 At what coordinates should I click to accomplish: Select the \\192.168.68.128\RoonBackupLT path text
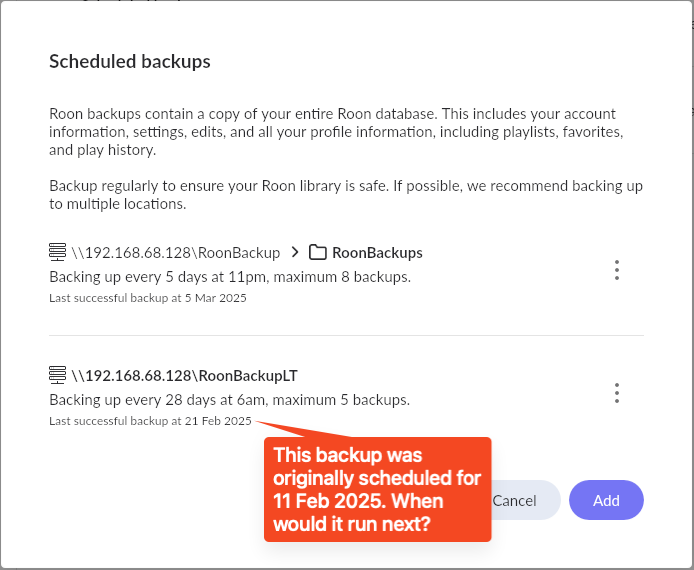click(185, 376)
